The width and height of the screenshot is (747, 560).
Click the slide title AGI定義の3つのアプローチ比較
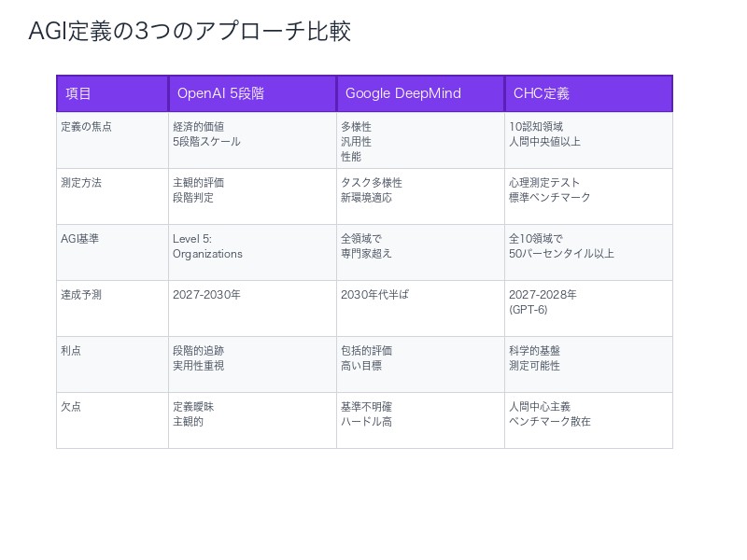point(190,31)
